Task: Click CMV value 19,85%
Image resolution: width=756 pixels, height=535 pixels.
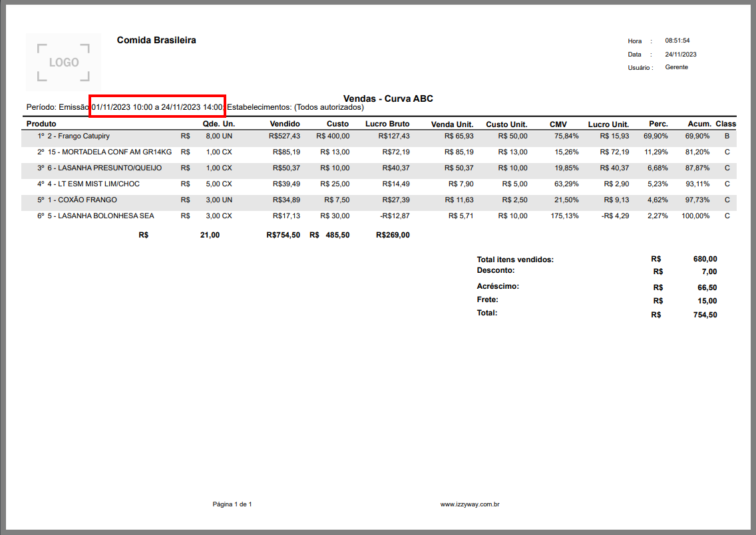Action: tap(566, 168)
